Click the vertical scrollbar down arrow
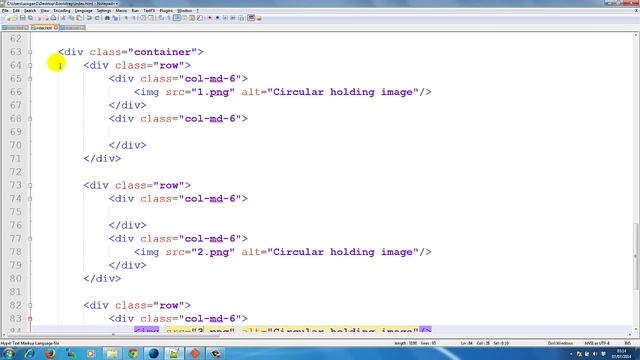 (636, 329)
